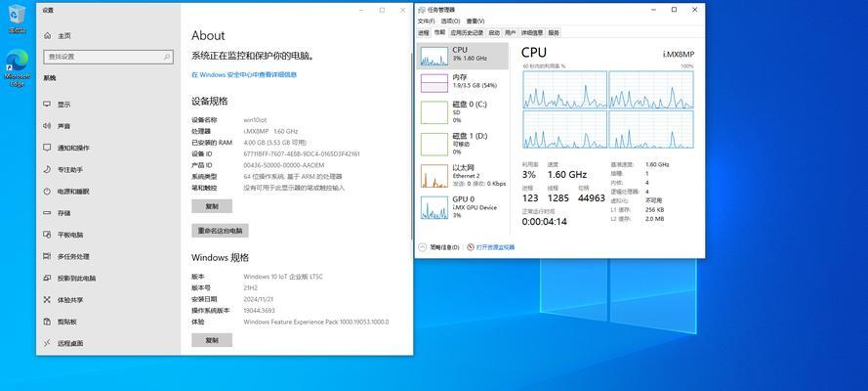Viewport: 868px width, 391px height.
Task: Click the version value 21H2
Action: click(250, 288)
